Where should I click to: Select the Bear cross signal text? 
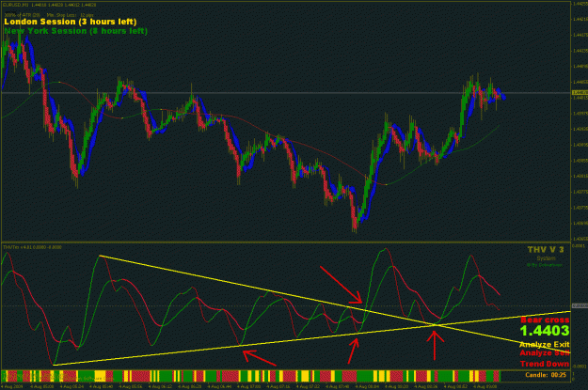click(x=545, y=320)
